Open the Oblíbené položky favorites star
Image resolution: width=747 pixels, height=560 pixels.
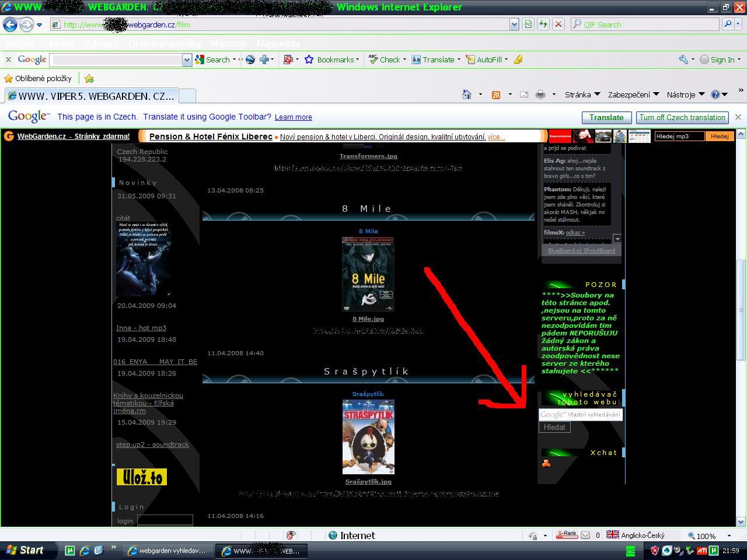38,78
